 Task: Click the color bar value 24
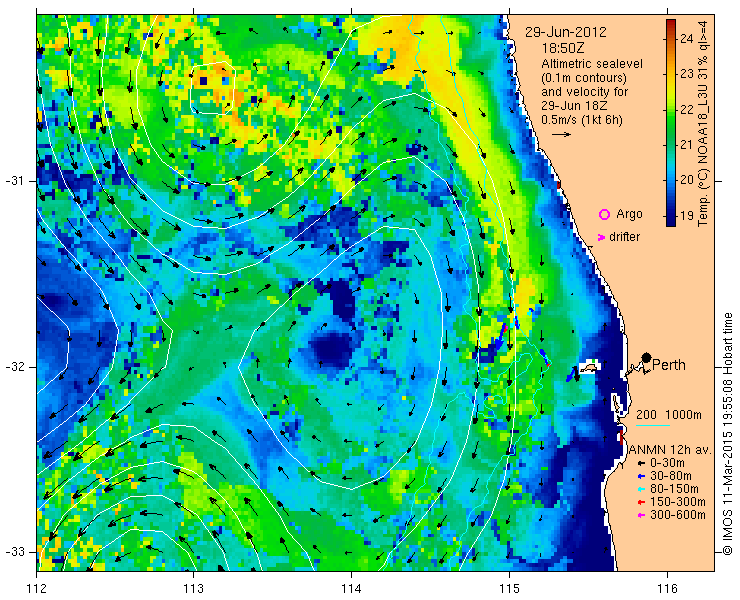tap(687, 39)
